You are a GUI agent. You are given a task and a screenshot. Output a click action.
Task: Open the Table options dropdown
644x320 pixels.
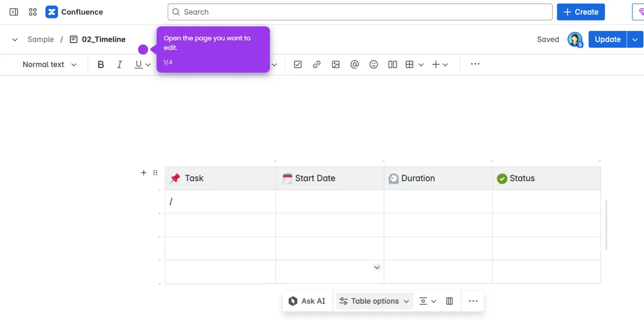click(375, 301)
